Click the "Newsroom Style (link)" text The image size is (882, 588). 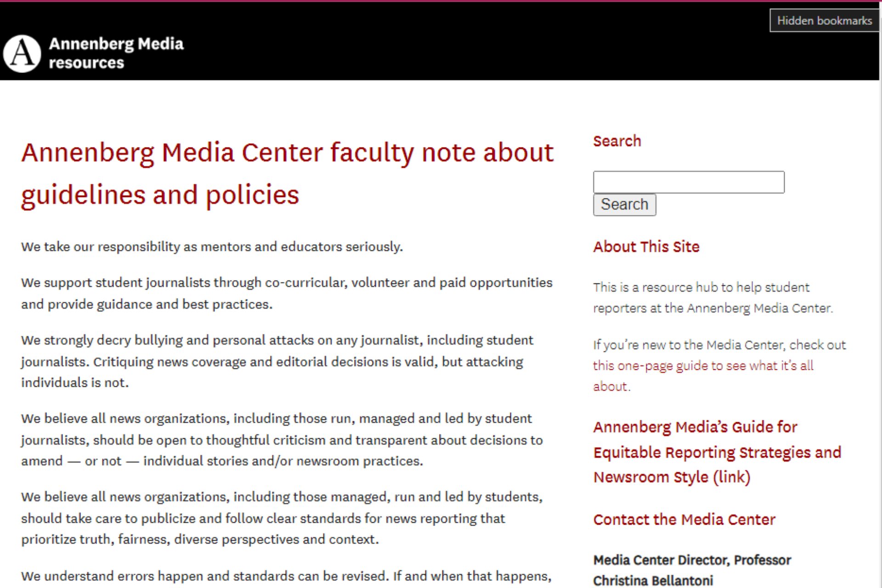(672, 477)
